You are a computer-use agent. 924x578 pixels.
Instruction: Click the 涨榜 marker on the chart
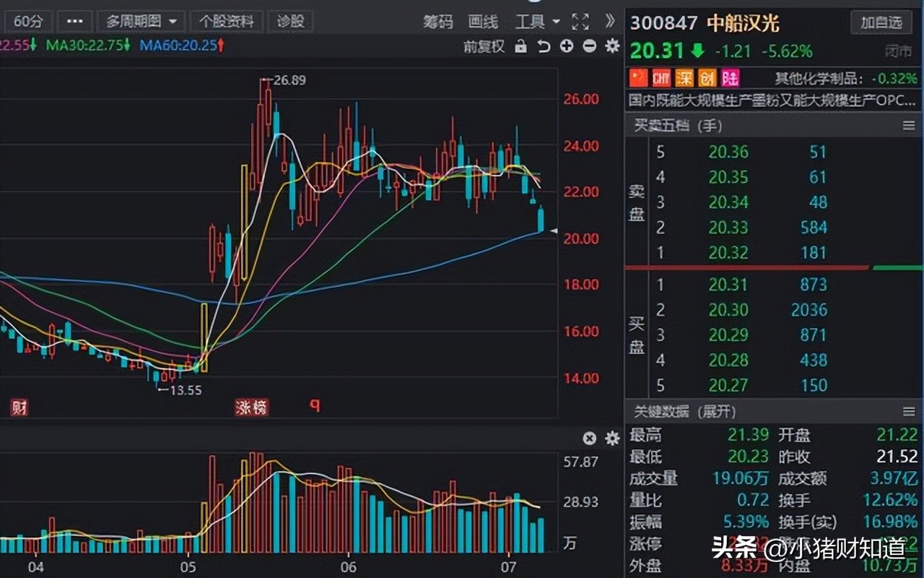(x=250, y=407)
